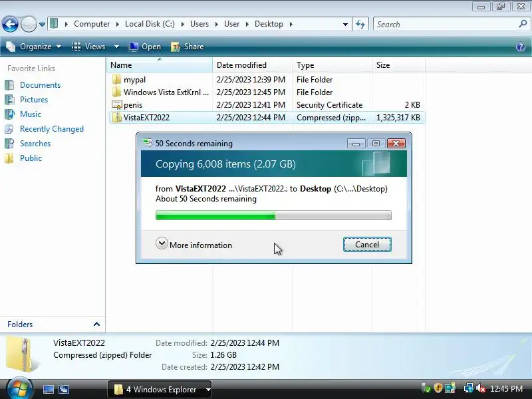Click Switch between windows quick launch icon
532x399 pixels.
pos(64,390)
